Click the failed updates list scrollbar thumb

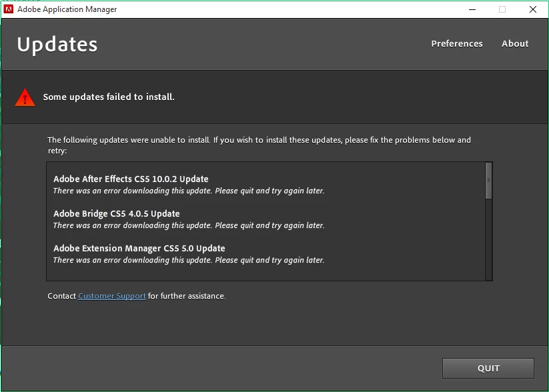[488, 181]
